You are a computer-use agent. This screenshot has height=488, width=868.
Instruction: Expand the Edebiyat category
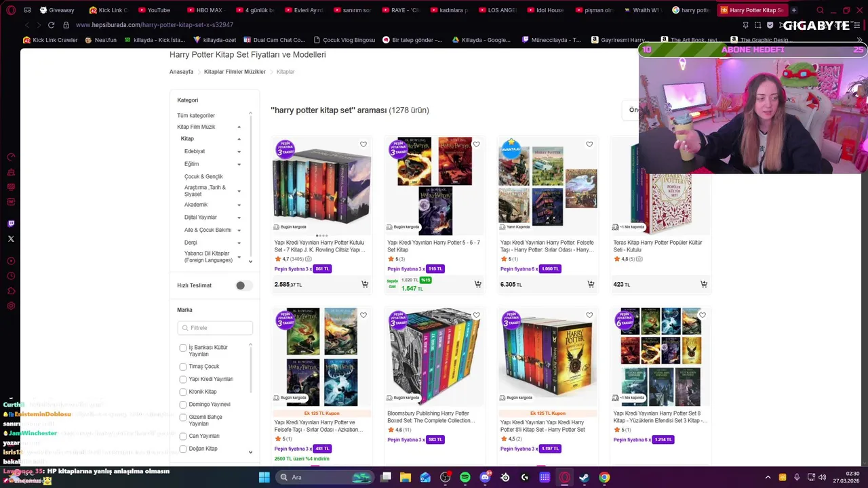point(239,152)
